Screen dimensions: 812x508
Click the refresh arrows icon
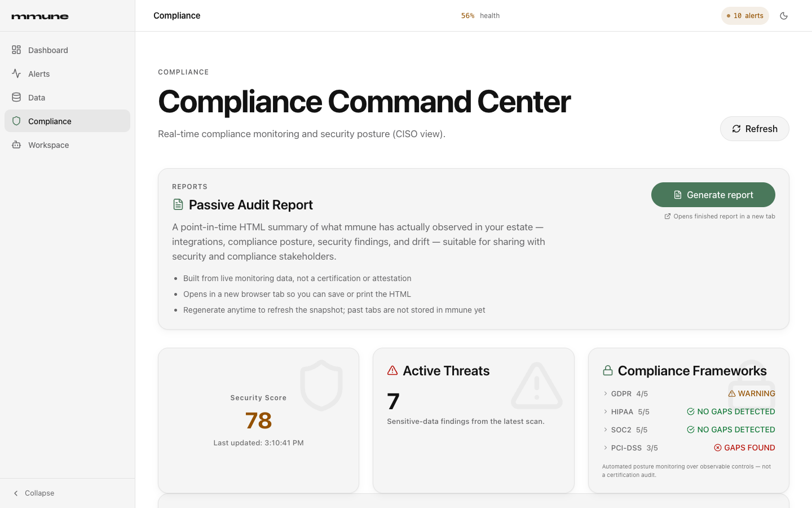tap(736, 129)
